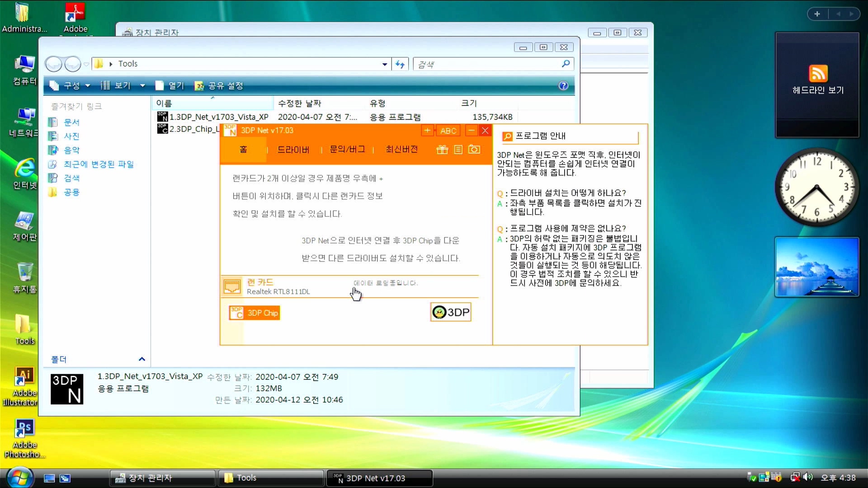Click the ABC language button

point(448,131)
